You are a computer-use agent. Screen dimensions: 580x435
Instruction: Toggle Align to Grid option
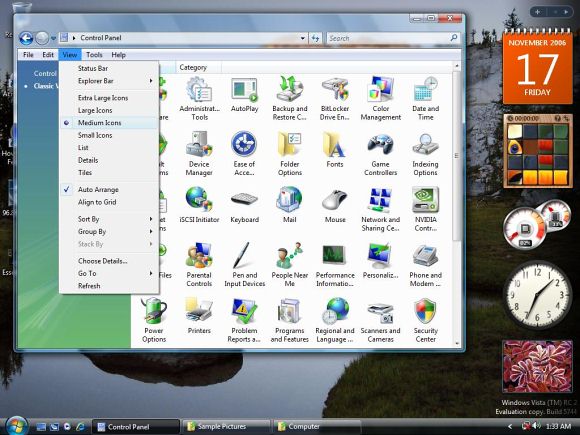tap(109, 202)
